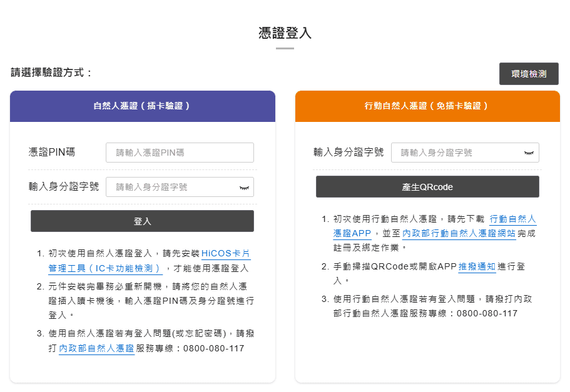The image size is (570, 392).
Task: Click 輸入身分證字號 label in 行動自然人憑證 panel
Action: [x=349, y=152]
